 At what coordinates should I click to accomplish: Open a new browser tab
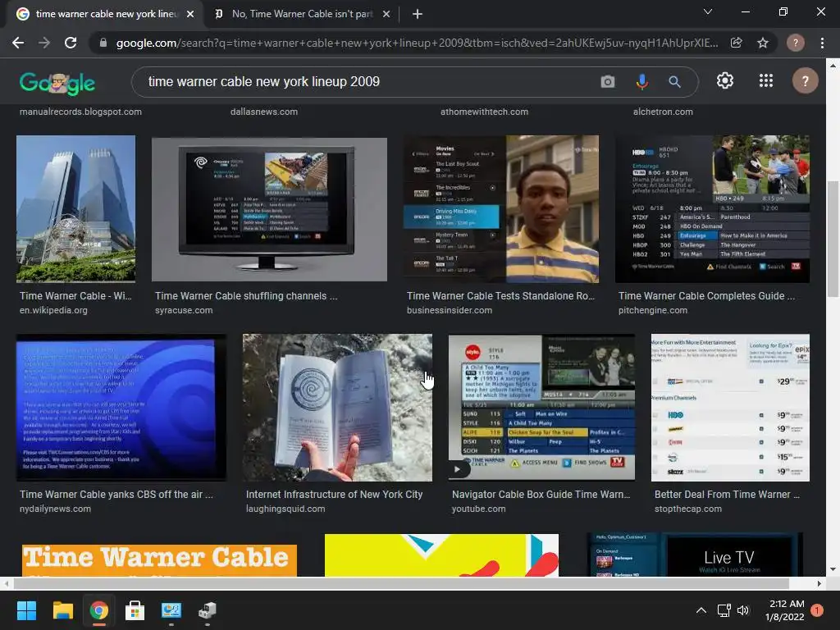[418, 14]
